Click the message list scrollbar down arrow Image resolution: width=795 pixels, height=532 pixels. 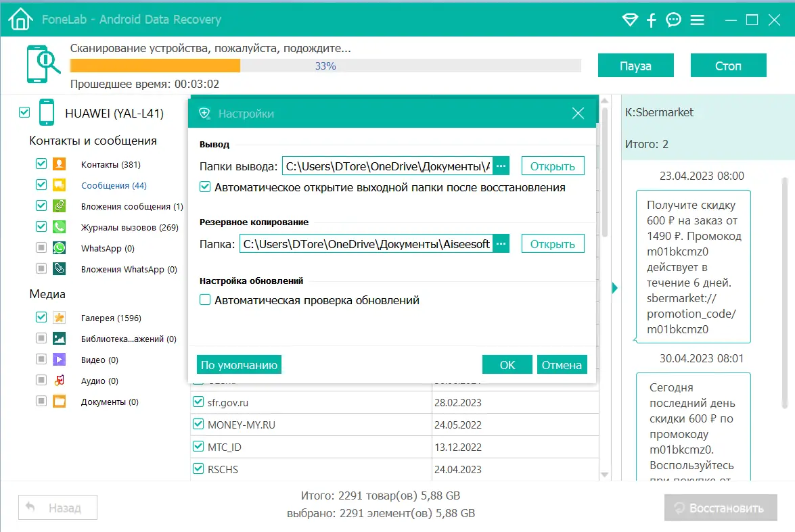pyautogui.click(x=604, y=475)
